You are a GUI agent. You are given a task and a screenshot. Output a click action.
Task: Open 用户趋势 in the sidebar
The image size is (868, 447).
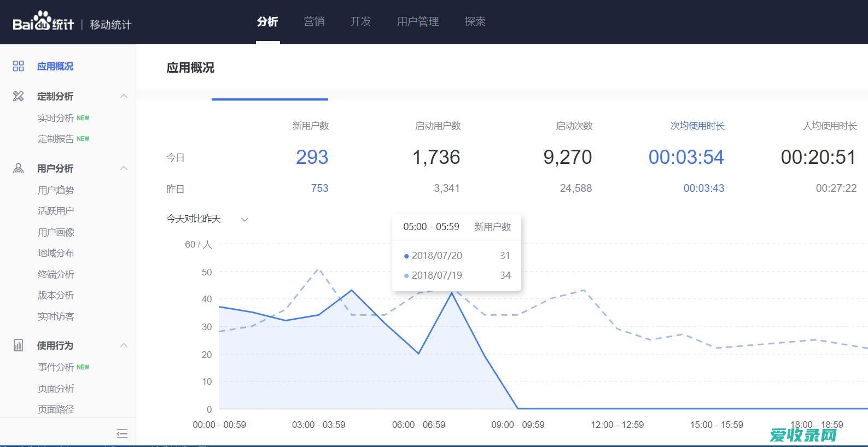(x=56, y=190)
